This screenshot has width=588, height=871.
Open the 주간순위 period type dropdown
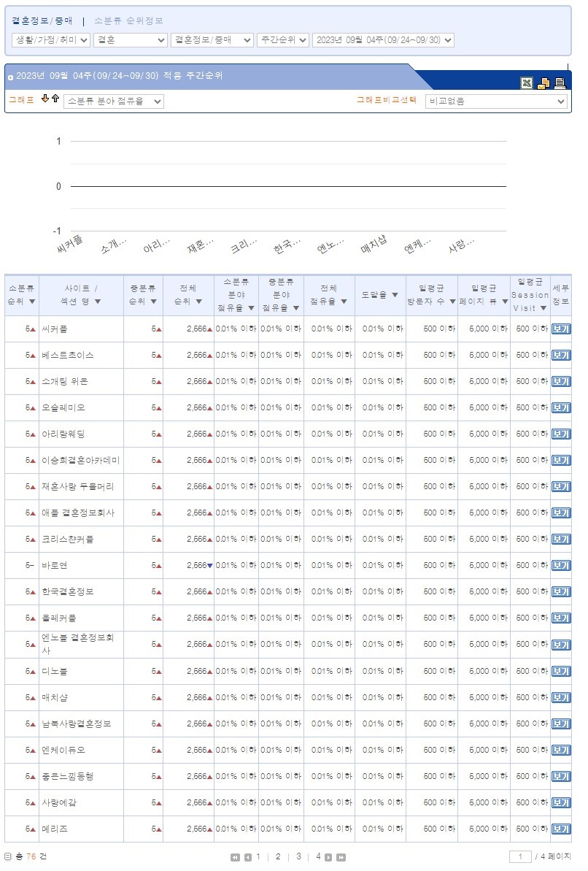pyautogui.click(x=282, y=40)
